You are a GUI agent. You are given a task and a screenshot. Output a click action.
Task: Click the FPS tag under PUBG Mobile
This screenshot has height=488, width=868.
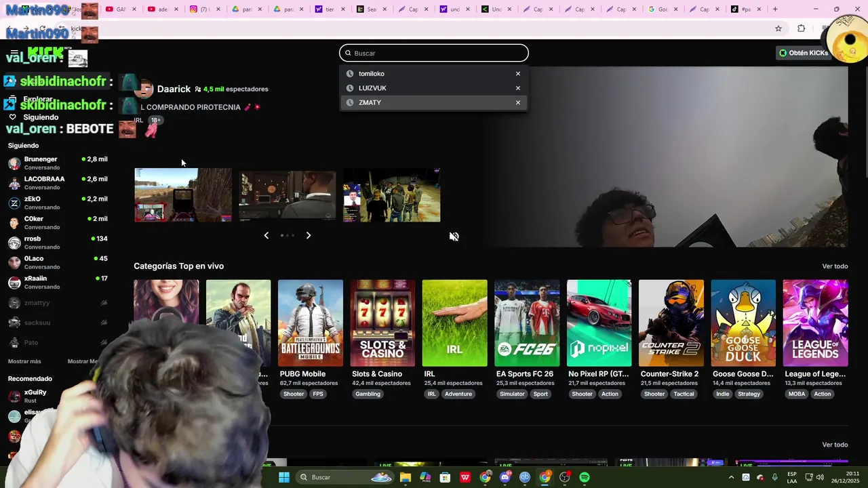click(x=318, y=394)
